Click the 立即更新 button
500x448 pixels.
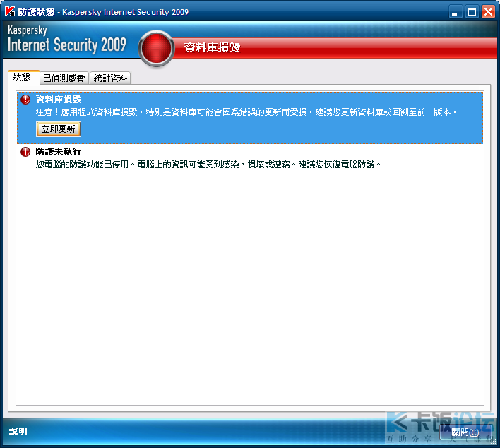click(x=59, y=129)
